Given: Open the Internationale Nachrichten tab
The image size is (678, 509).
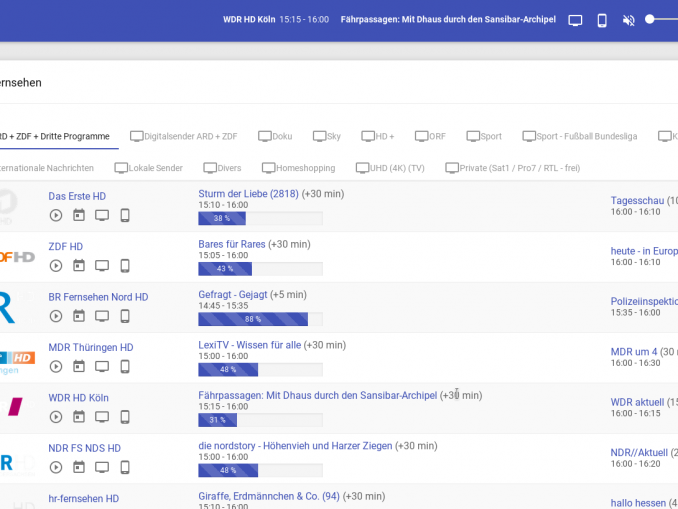Looking at the screenshot, I should (x=47, y=168).
